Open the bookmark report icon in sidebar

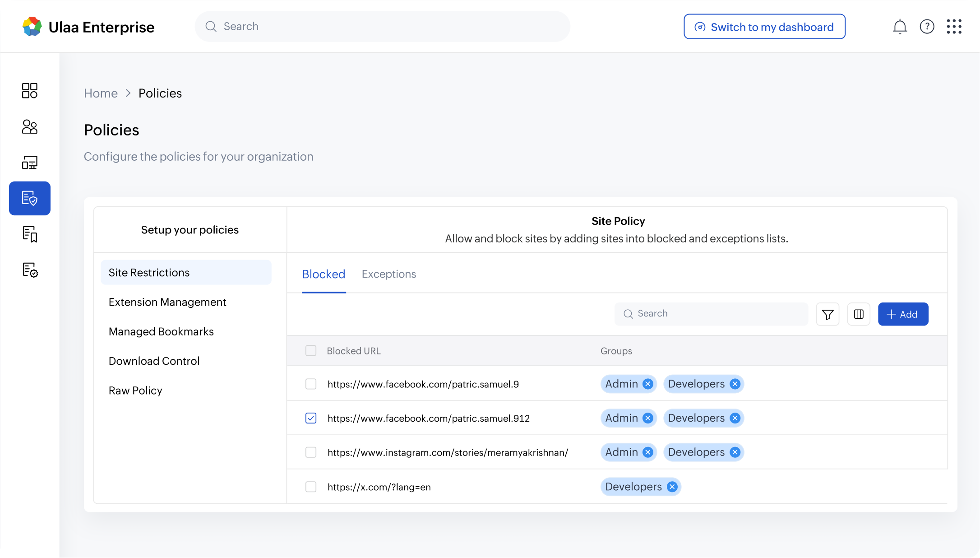point(30,234)
